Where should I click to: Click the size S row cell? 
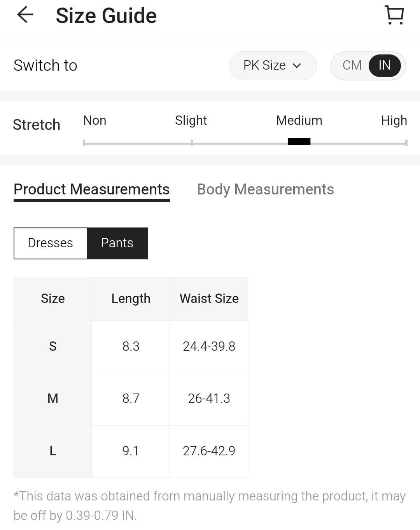(x=53, y=346)
